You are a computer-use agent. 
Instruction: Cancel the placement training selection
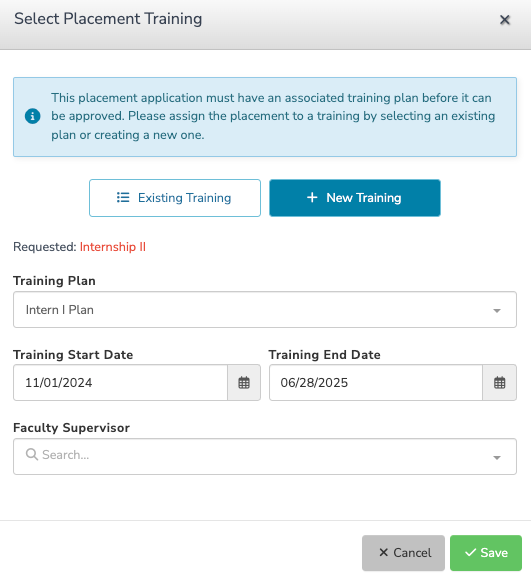pyautogui.click(x=404, y=553)
